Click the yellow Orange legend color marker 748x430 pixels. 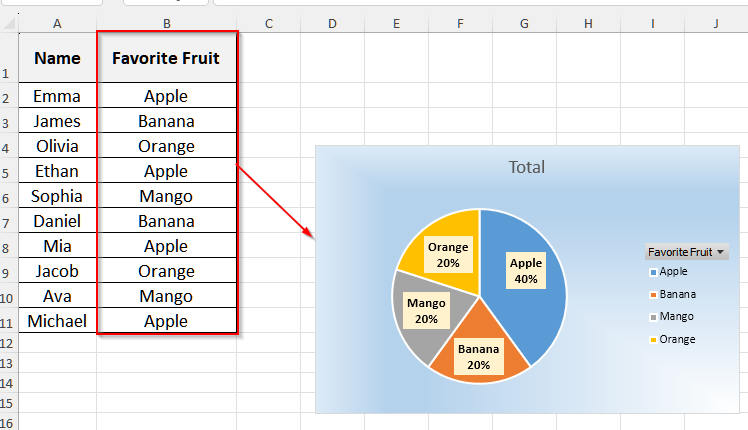click(x=652, y=340)
